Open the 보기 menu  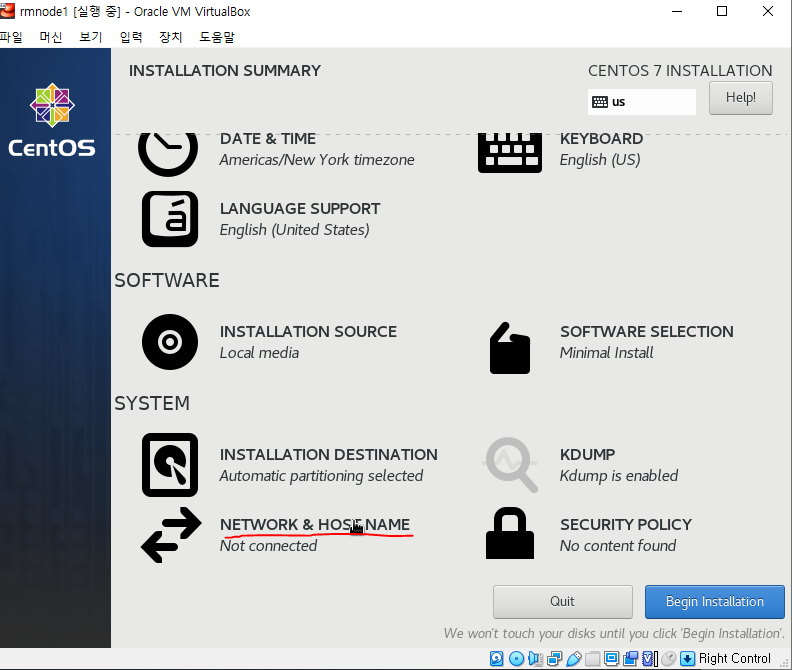(90, 37)
